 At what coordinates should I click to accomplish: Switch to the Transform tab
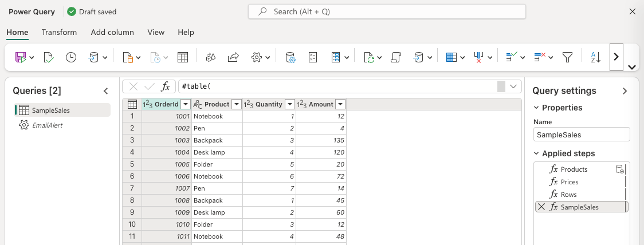pos(59,32)
